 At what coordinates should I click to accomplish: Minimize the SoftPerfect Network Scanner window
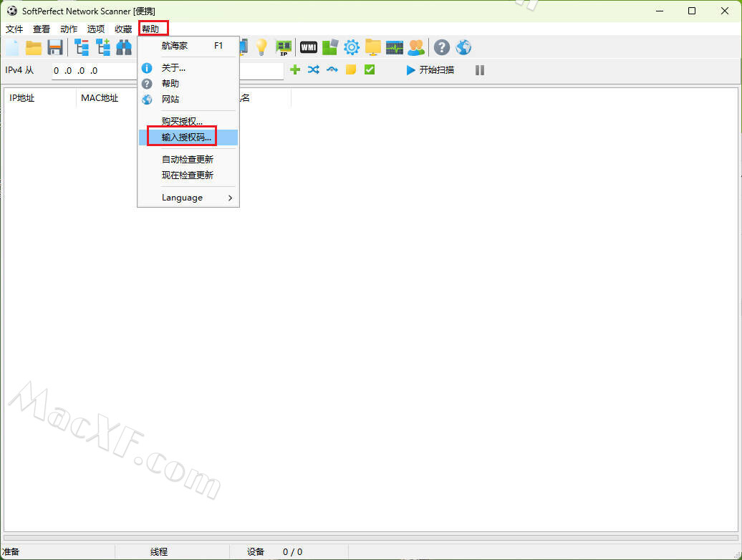tap(660, 11)
